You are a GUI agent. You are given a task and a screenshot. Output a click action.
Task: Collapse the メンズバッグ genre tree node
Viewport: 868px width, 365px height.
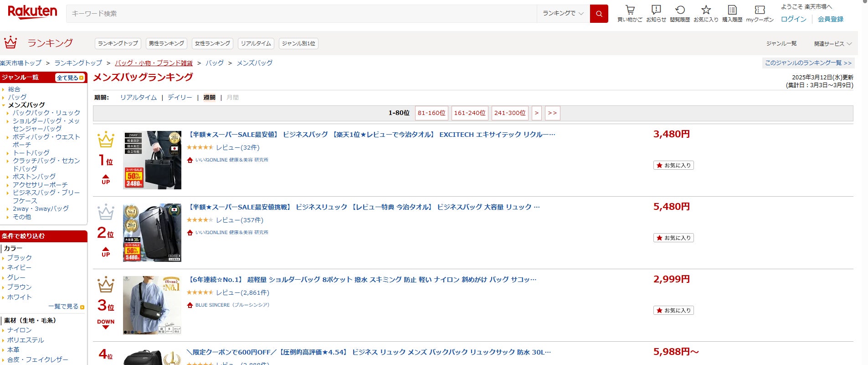(x=4, y=105)
